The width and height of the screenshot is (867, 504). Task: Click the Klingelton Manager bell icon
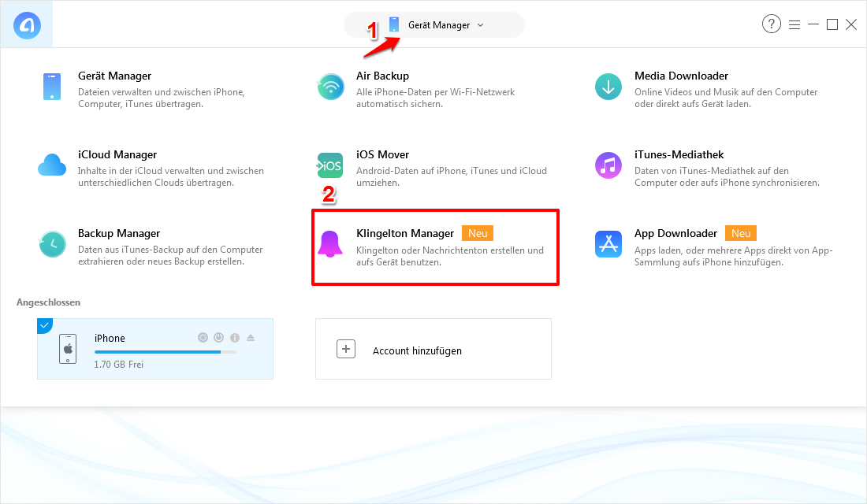point(330,244)
